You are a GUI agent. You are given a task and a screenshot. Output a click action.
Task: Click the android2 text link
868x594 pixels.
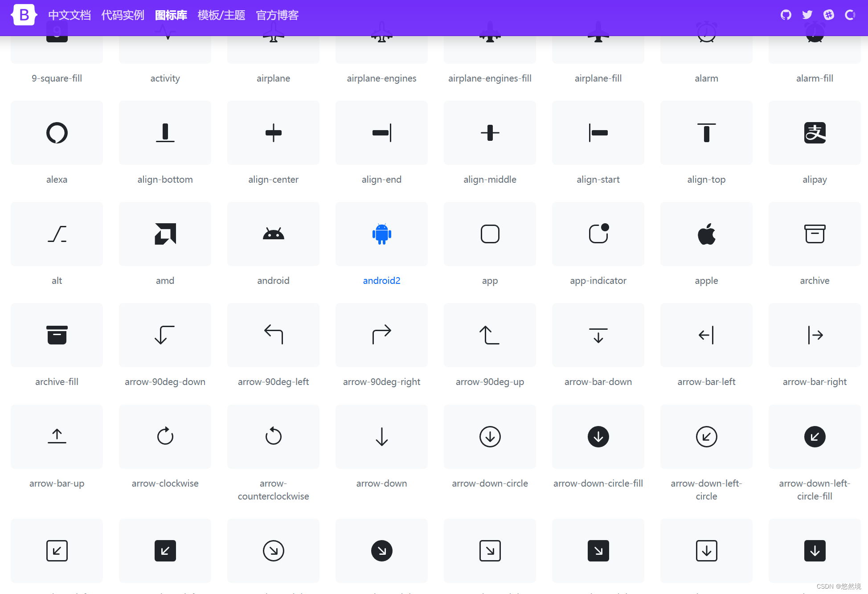[x=381, y=281]
